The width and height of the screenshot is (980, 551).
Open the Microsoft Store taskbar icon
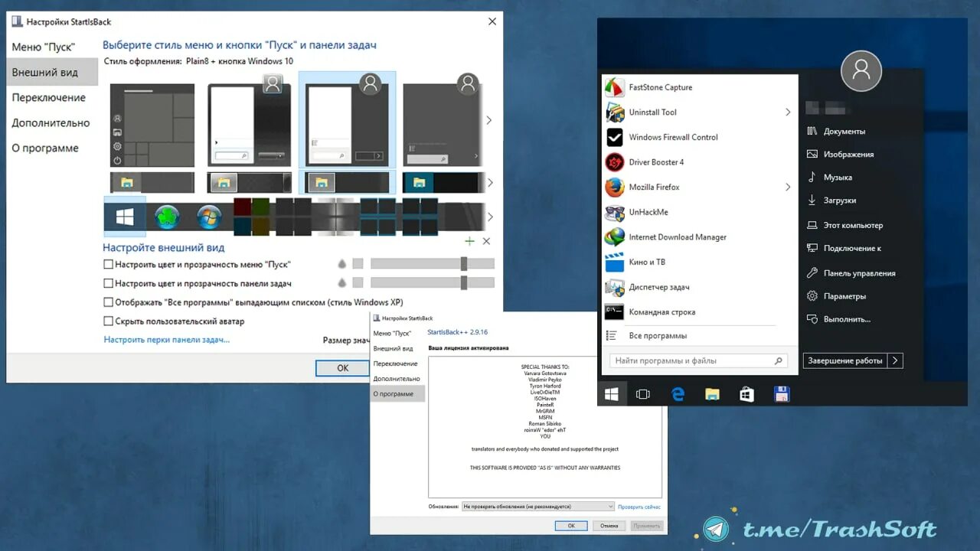click(746, 394)
